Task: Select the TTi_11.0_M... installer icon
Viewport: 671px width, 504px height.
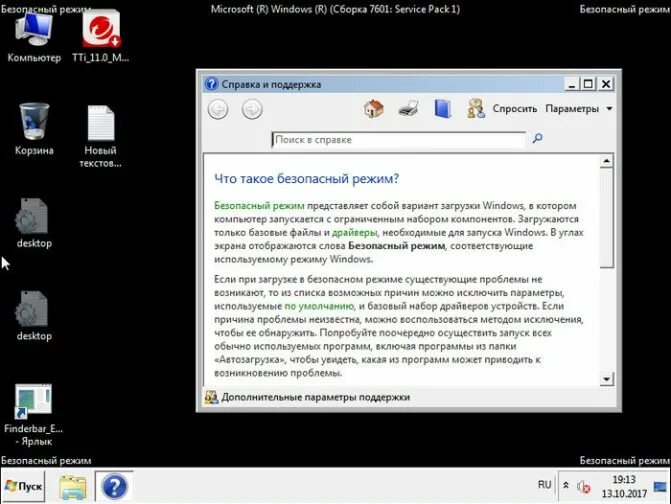Action: 101,38
